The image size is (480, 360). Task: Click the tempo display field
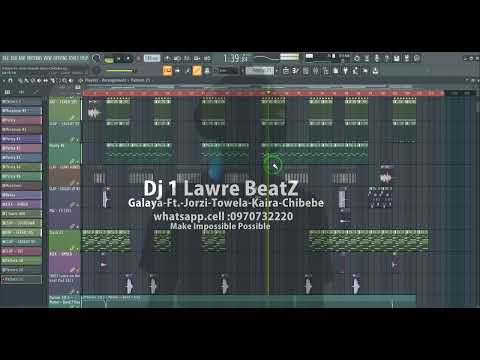click(152, 58)
